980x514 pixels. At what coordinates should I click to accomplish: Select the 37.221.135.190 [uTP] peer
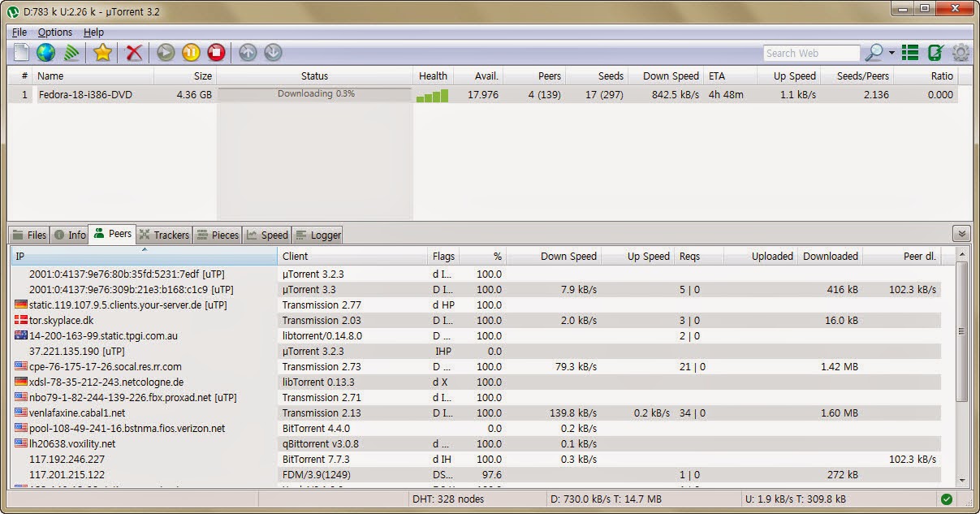(x=476, y=352)
